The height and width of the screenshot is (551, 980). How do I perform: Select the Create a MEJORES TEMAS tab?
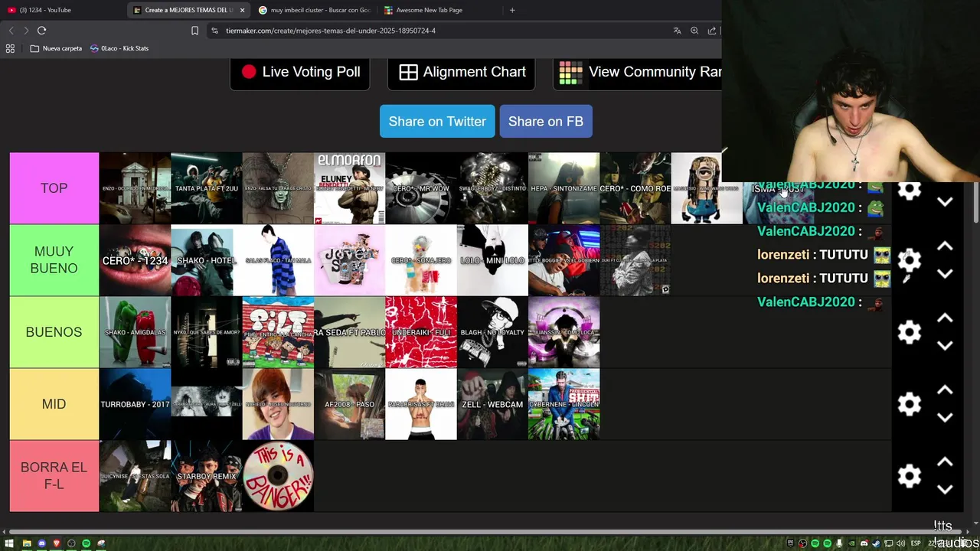coord(189,10)
